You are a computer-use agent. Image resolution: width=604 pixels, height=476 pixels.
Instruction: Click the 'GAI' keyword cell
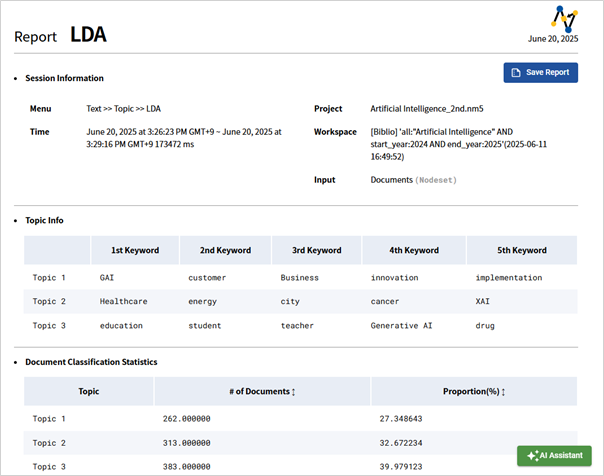[107, 278]
